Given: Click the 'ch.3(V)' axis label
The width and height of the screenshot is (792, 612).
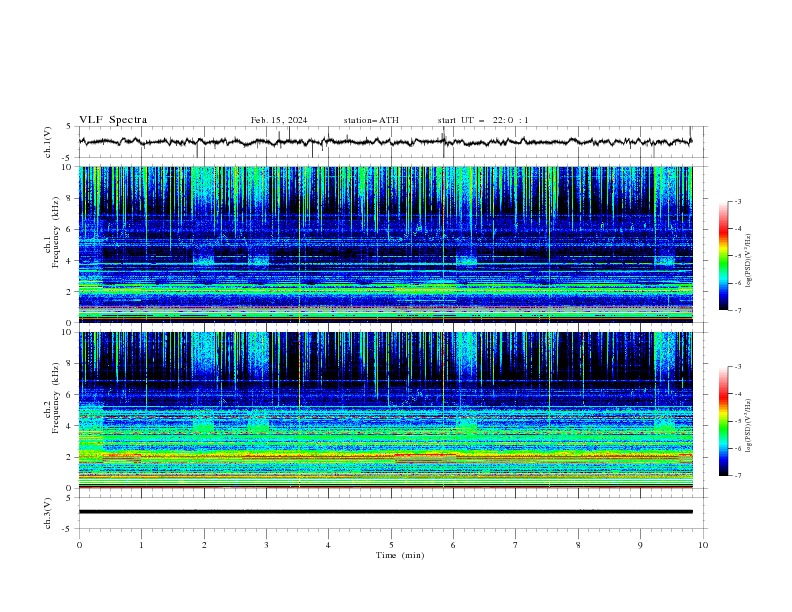Looking at the screenshot, I should [x=48, y=513].
